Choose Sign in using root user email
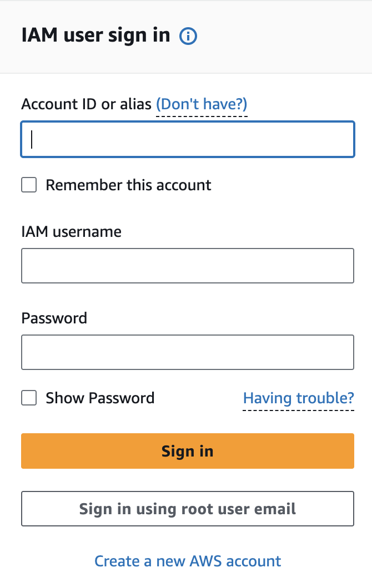The width and height of the screenshot is (372, 588). click(x=187, y=509)
